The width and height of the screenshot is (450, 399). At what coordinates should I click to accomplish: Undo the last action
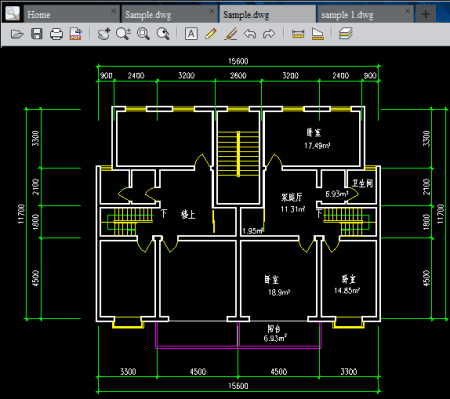coord(250,34)
